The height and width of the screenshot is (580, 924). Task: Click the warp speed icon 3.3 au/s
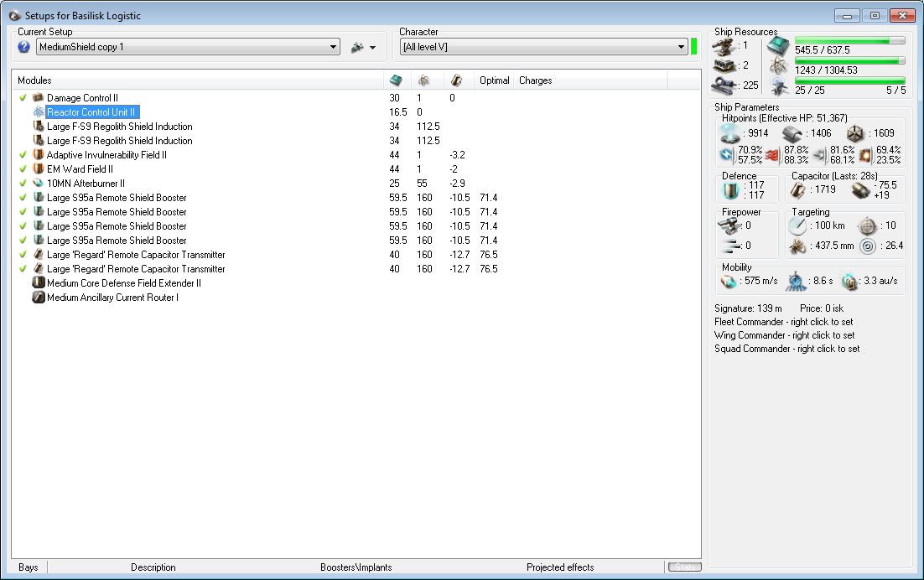849,282
